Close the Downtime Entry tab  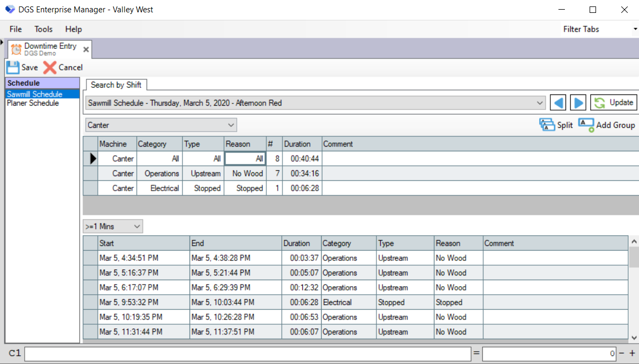[x=86, y=49]
